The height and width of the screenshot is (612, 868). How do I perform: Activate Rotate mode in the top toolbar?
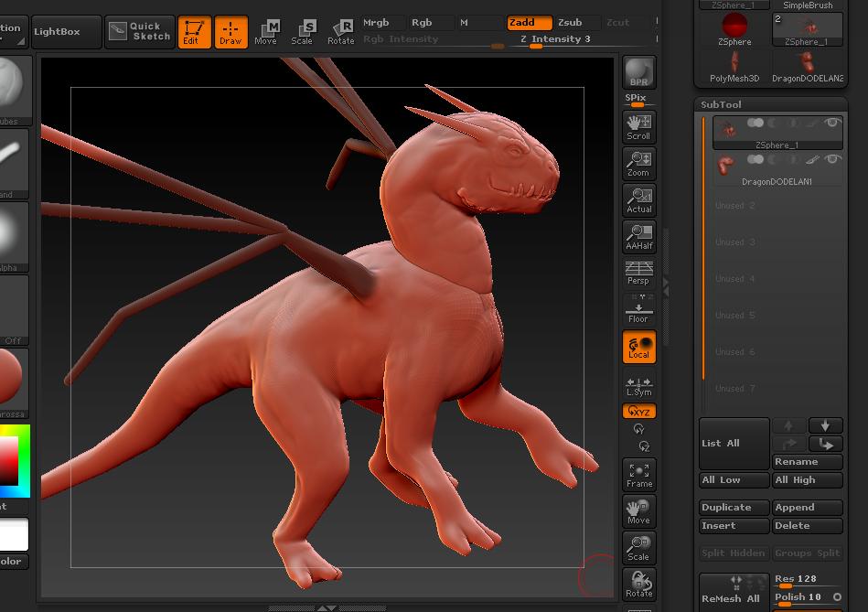340,31
